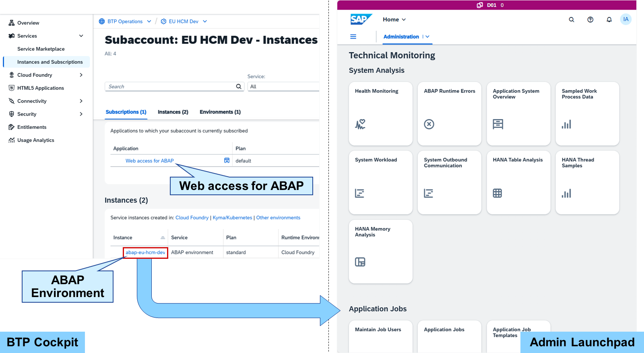The height and width of the screenshot is (353, 644).
Task: Click the go-to-application icon beside Web access for ABAP
Action: tap(227, 161)
